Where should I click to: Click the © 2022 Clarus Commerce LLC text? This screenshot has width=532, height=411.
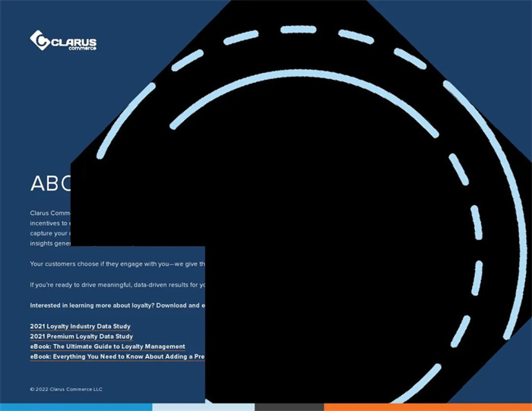(x=66, y=389)
